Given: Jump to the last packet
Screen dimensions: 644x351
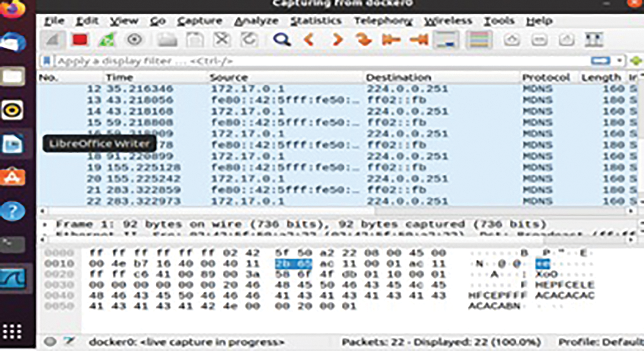Looking at the screenshot, I should coord(419,40).
